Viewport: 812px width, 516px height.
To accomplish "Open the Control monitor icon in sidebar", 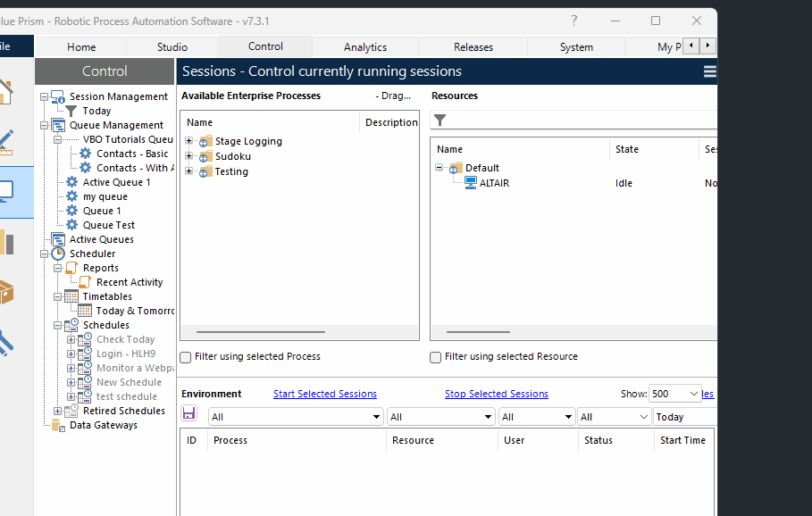I will [x=7, y=191].
